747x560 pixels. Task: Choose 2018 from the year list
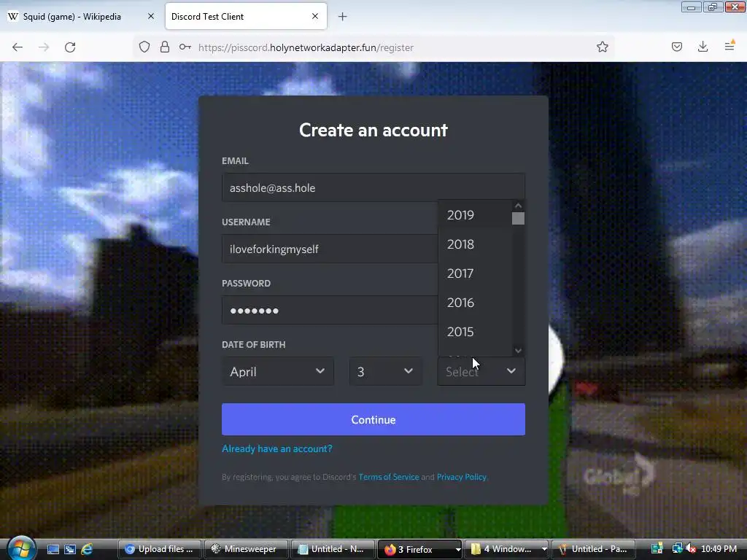tap(475, 244)
